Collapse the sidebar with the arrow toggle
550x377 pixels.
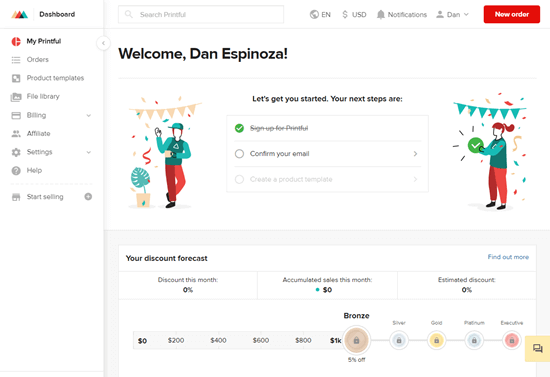point(103,43)
